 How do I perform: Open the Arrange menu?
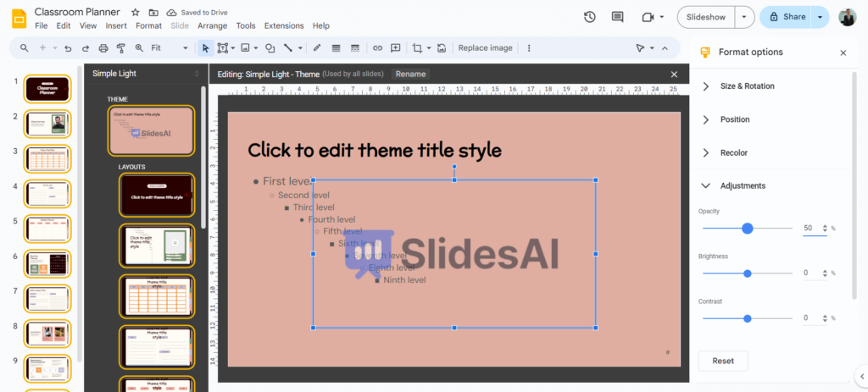(212, 26)
